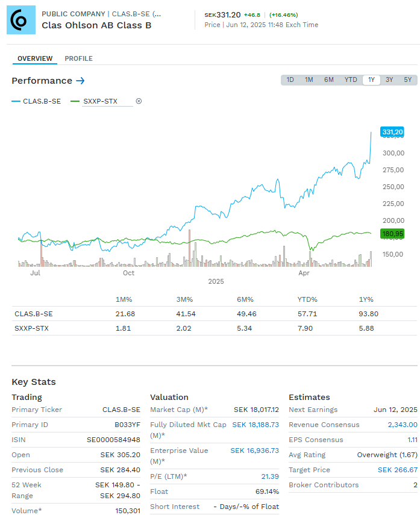This screenshot has width=420, height=515.
Task: Click the Open price SEK 305.20
Action: 121,455
